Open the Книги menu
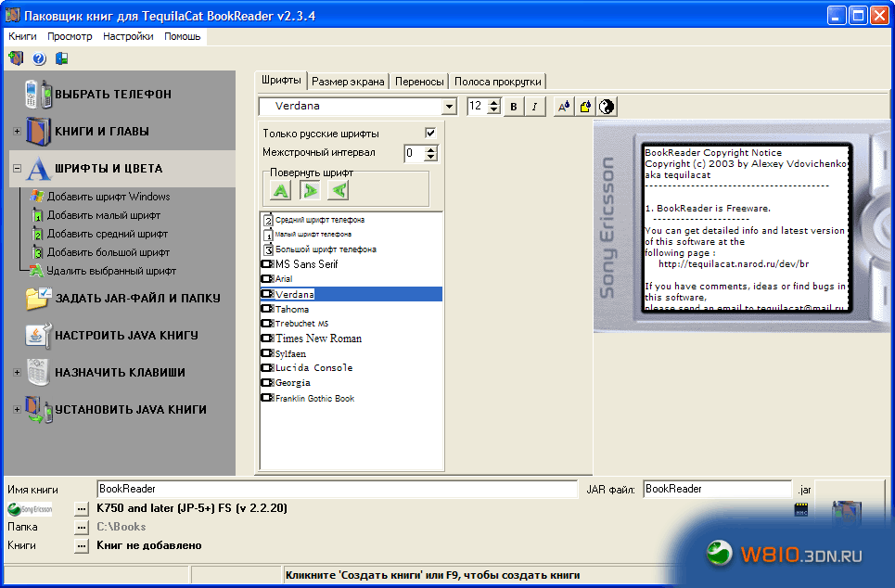The image size is (895, 588). (23, 36)
